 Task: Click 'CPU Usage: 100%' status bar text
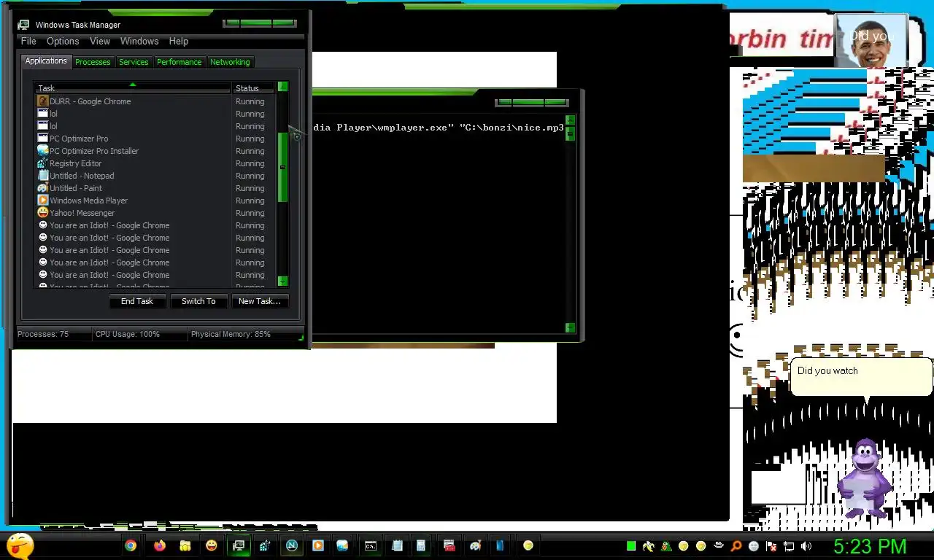(x=128, y=334)
